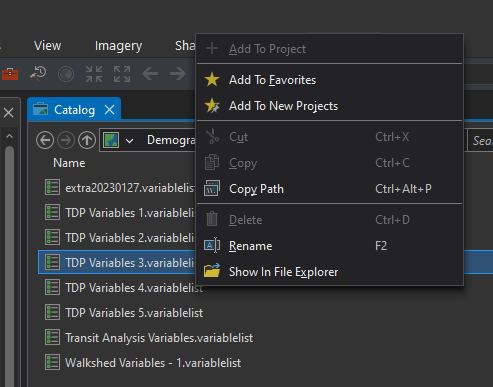Choose Show In File Explorer
This screenshot has height=387, width=493.
click(x=329, y=272)
